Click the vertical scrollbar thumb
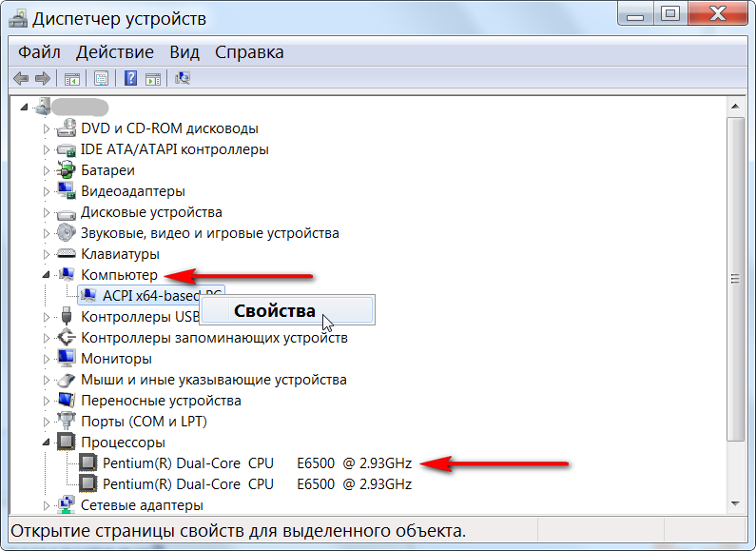 tap(735, 279)
